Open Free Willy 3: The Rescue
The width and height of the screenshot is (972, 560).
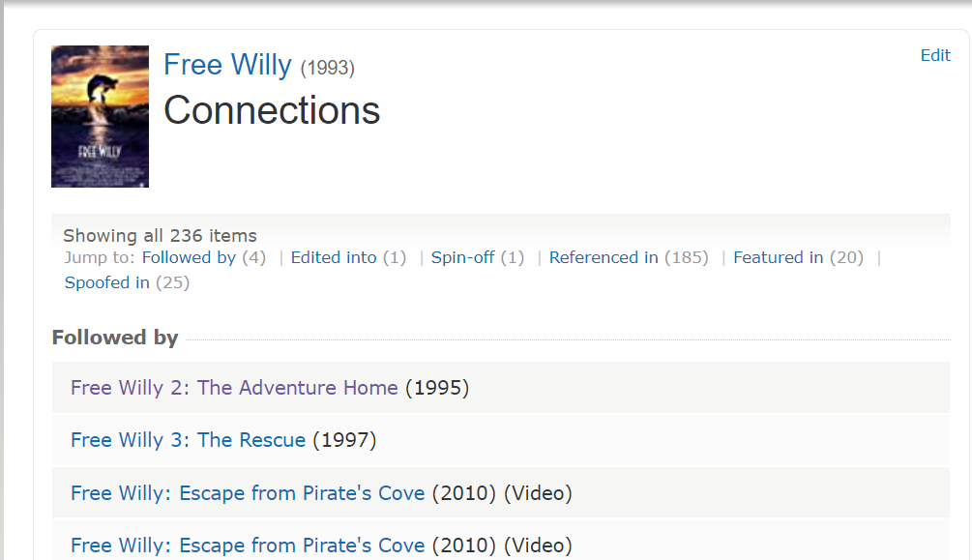[x=188, y=440]
